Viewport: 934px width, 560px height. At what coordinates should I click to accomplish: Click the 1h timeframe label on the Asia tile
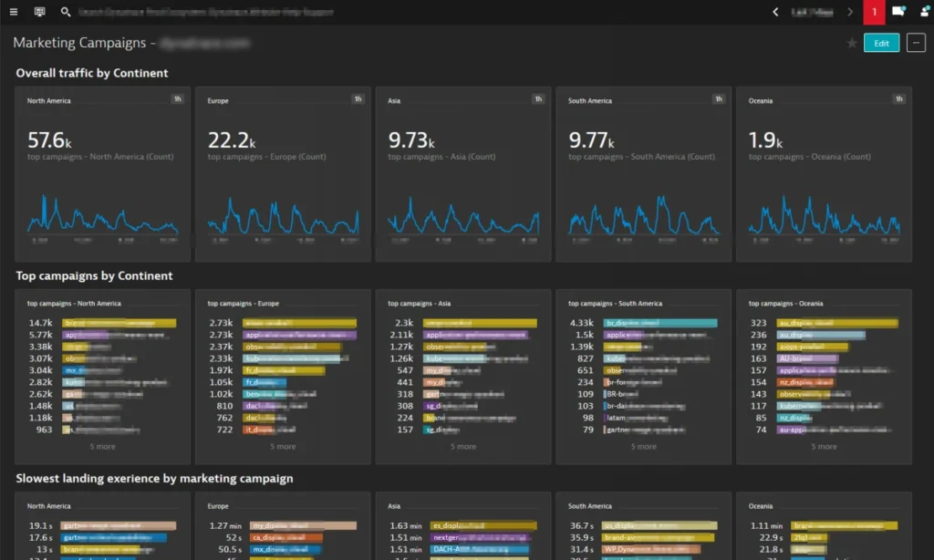point(538,99)
